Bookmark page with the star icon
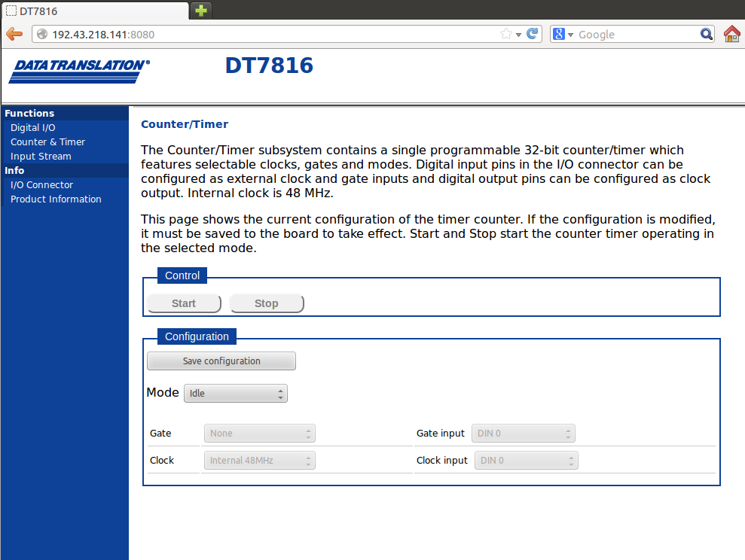This screenshot has height=560, width=745. (x=506, y=34)
